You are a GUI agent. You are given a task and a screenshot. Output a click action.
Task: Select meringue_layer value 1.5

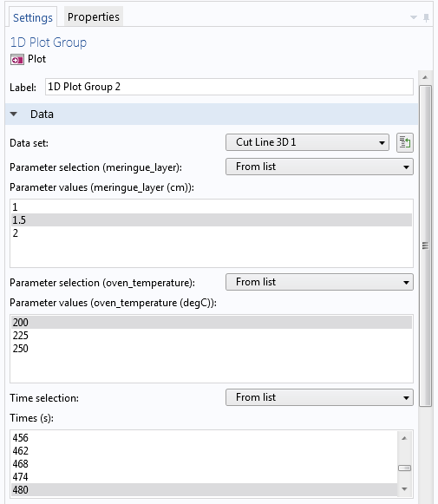pyautogui.click(x=212, y=220)
